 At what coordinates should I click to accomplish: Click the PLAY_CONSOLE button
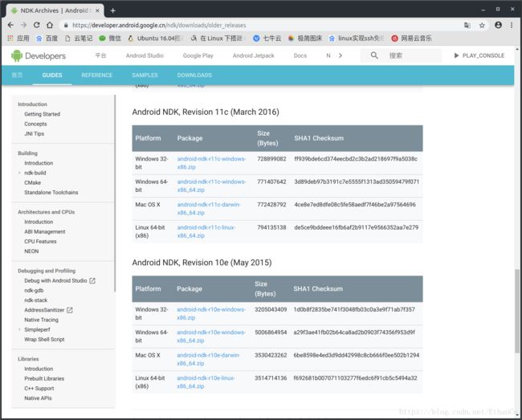pos(479,55)
